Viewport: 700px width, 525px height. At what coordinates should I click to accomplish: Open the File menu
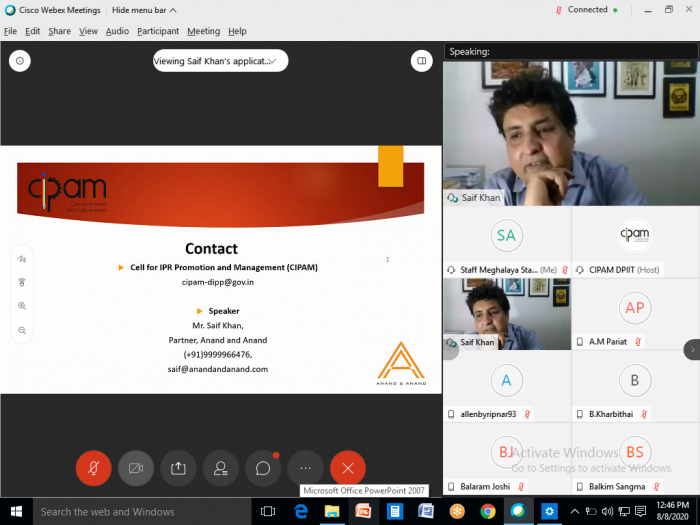point(10,31)
